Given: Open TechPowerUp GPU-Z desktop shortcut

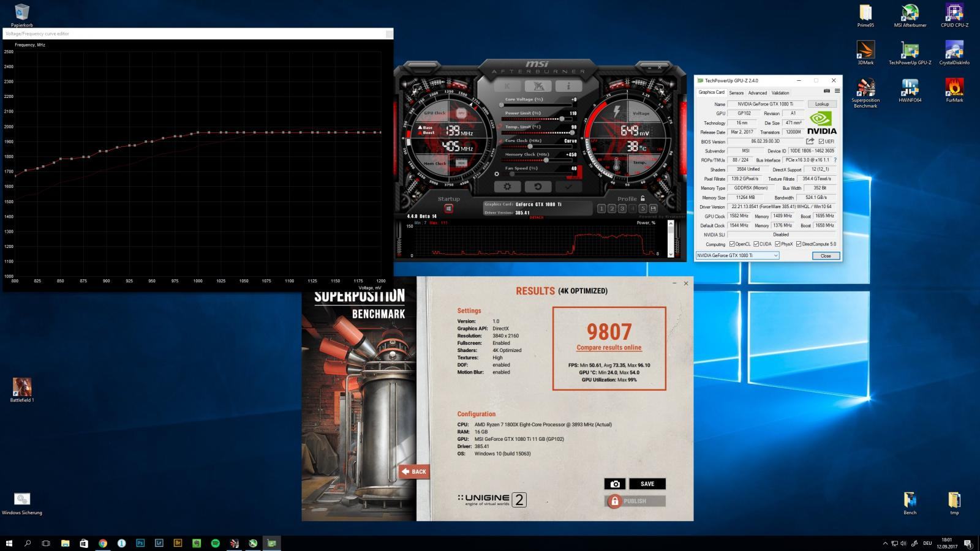Looking at the screenshot, I should click(910, 53).
